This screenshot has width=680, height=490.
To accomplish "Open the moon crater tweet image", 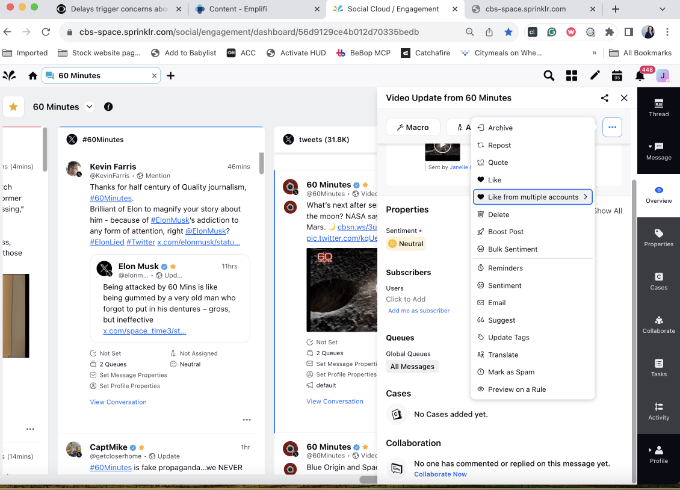I will tap(342, 290).
